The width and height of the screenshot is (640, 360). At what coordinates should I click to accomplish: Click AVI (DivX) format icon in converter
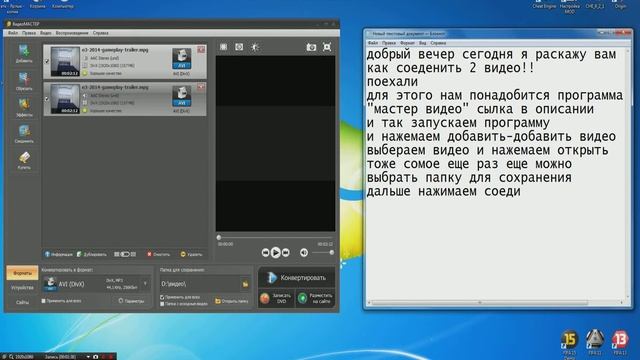(50, 283)
